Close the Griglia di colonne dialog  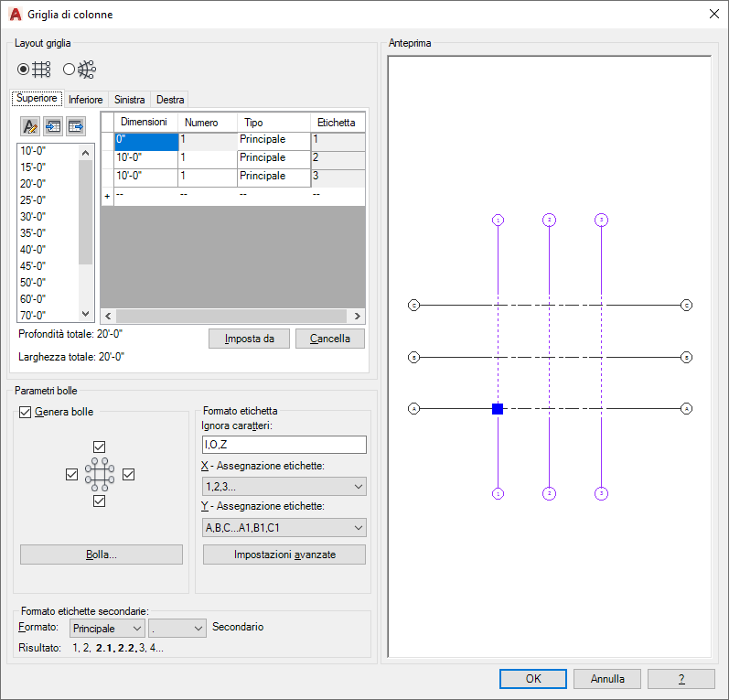(714, 14)
